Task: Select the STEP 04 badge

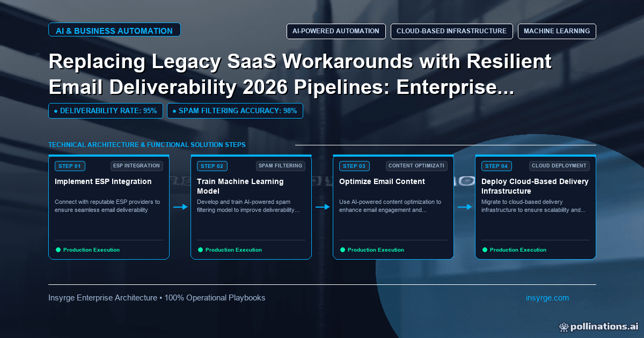Action: (496, 166)
